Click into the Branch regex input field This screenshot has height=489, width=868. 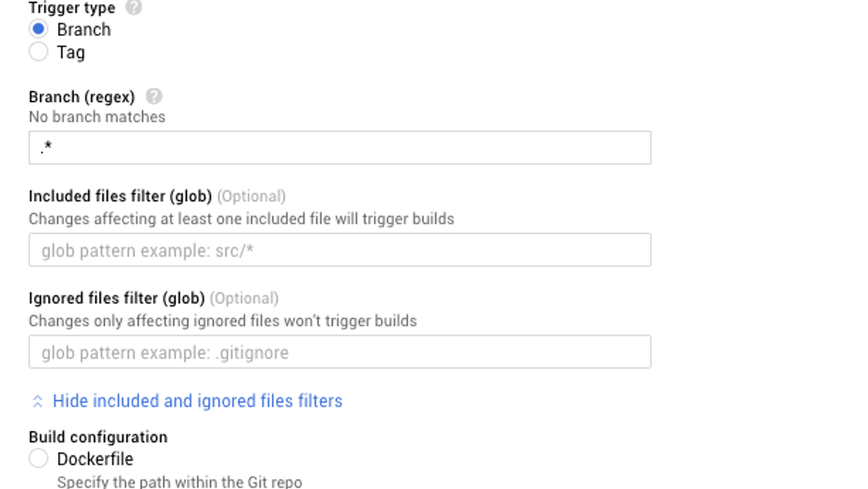click(x=340, y=148)
